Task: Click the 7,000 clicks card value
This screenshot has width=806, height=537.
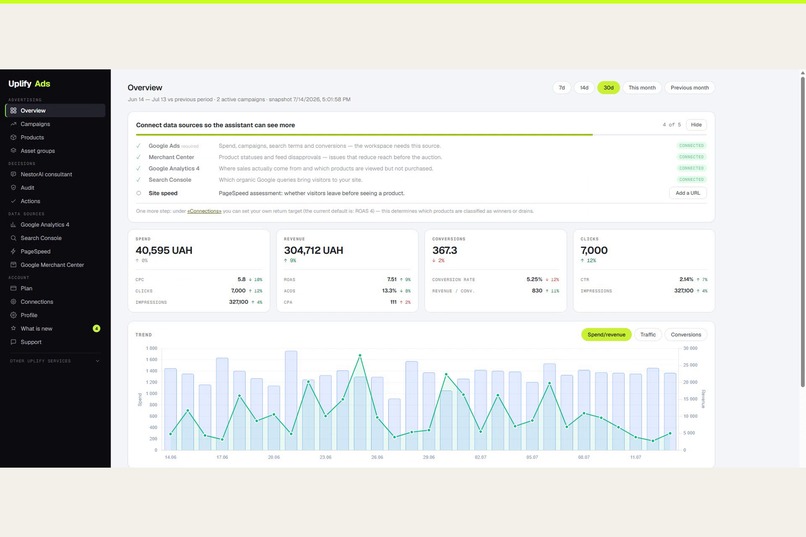Action: pyautogui.click(x=594, y=251)
